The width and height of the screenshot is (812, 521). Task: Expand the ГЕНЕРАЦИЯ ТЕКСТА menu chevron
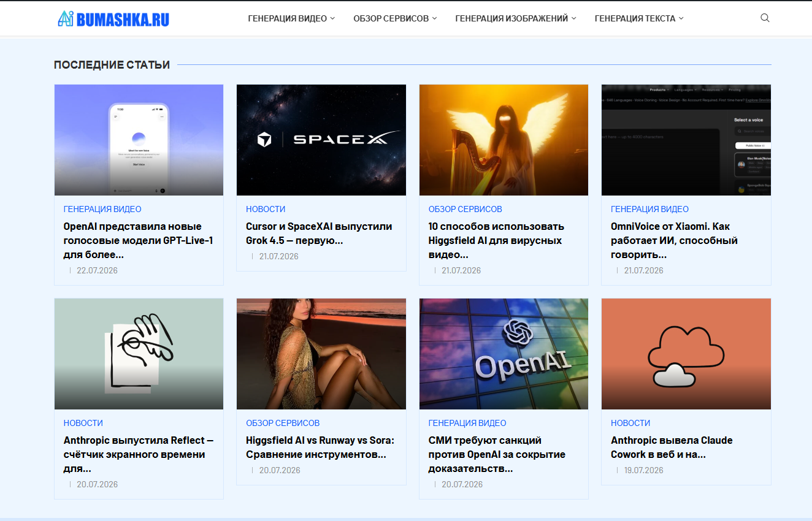tap(681, 18)
